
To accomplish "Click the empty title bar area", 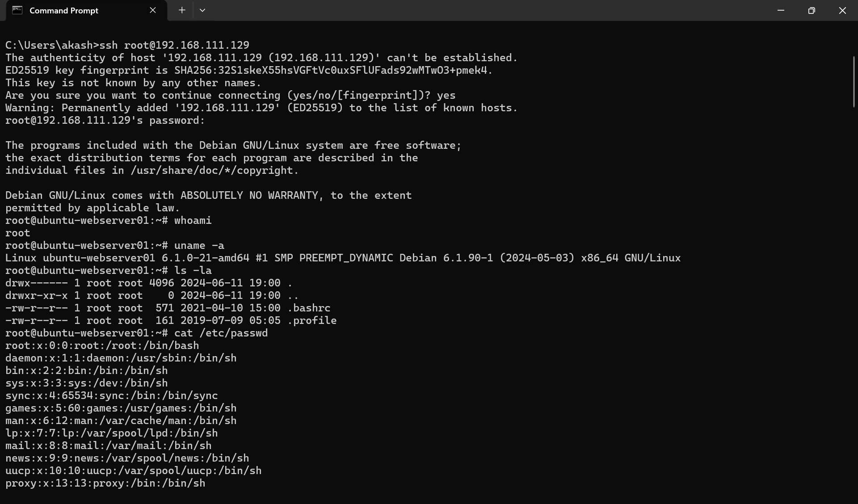I will click(x=487, y=10).
